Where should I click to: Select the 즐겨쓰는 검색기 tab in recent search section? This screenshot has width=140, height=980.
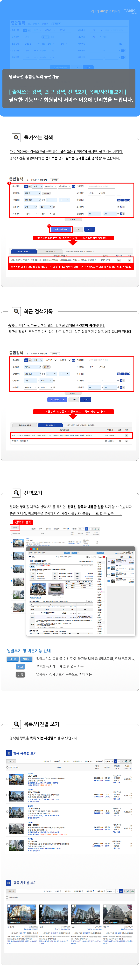click(25, 425)
